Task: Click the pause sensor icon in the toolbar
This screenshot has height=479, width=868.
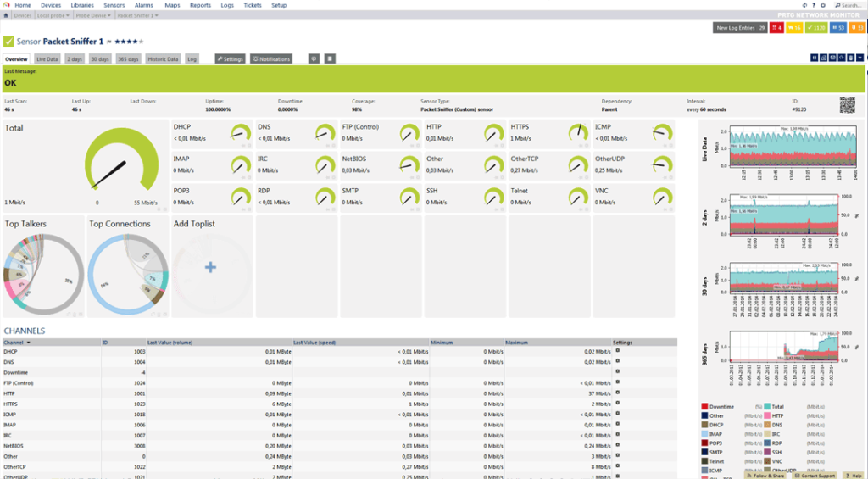Action: click(x=815, y=58)
